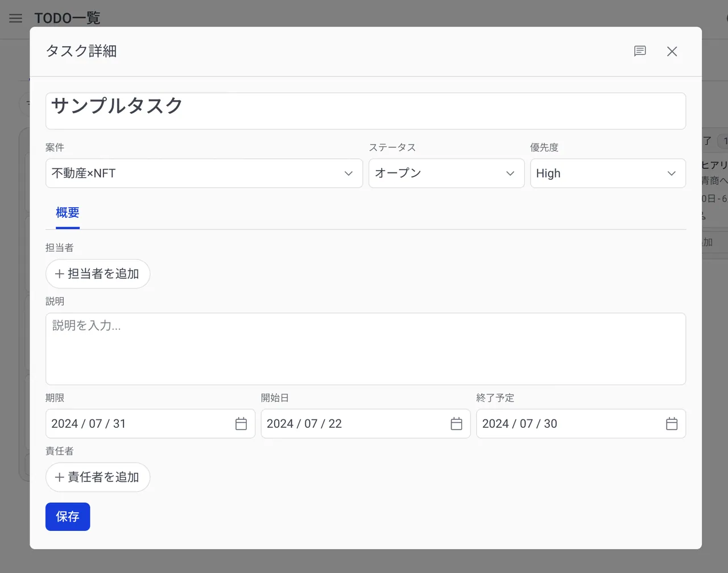Open calendar picker for 開始日 date
Image resolution: width=728 pixels, height=573 pixels.
(x=456, y=424)
